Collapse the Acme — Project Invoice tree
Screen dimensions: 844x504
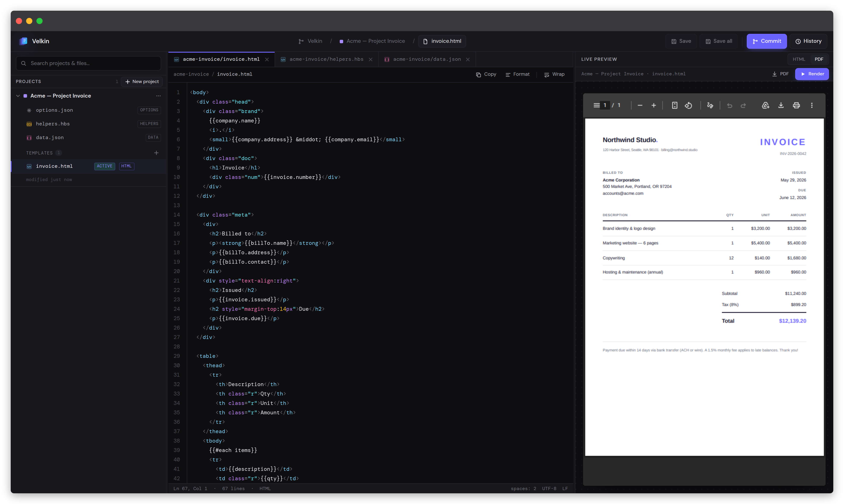point(18,96)
